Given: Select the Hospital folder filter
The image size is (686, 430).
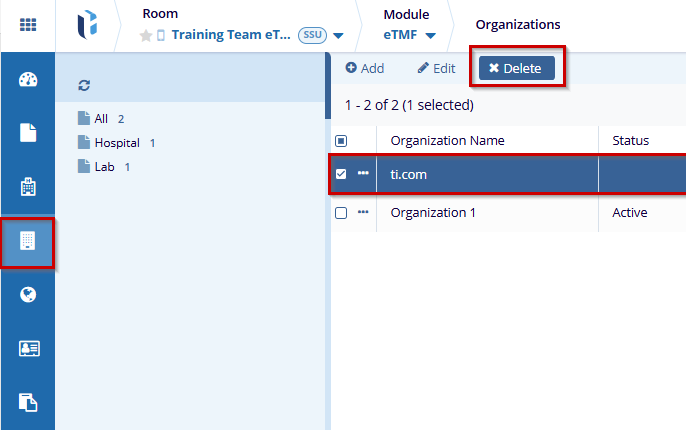Looking at the screenshot, I should click(116, 143).
